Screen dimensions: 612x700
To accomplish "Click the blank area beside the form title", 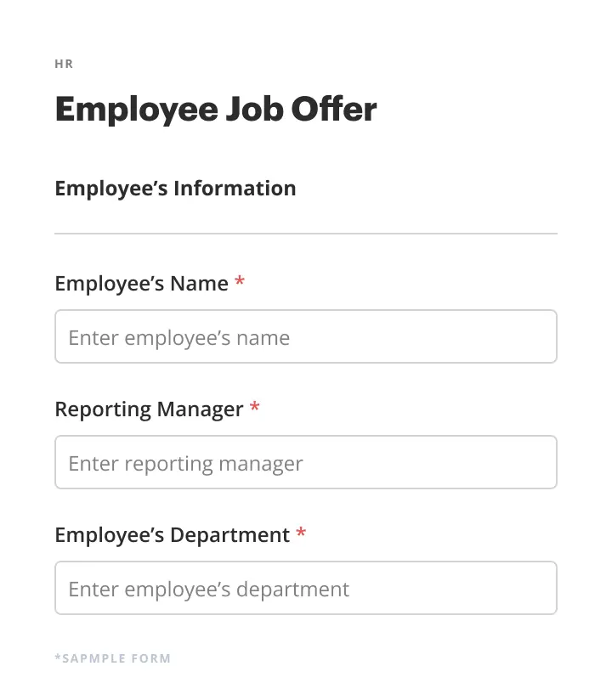I will pos(484,109).
